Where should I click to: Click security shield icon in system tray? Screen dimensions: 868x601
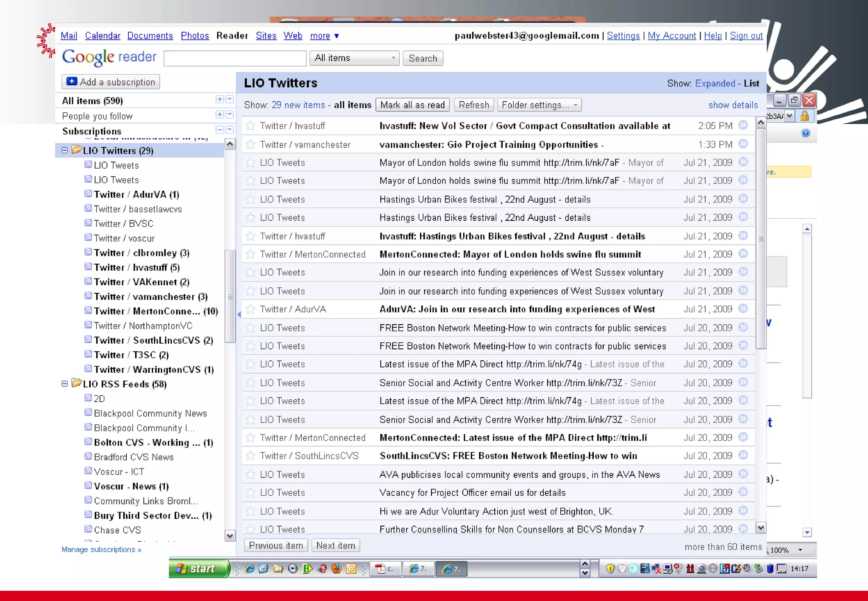(x=610, y=569)
